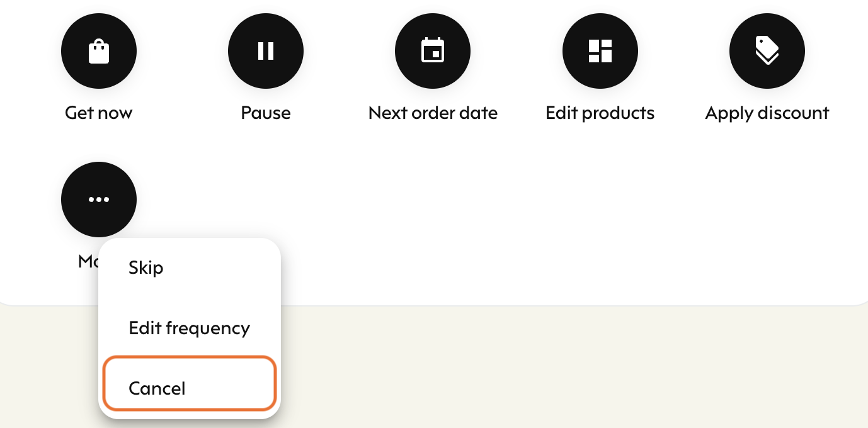Click the shopping bag Get now icon
868x428 pixels.
(99, 51)
